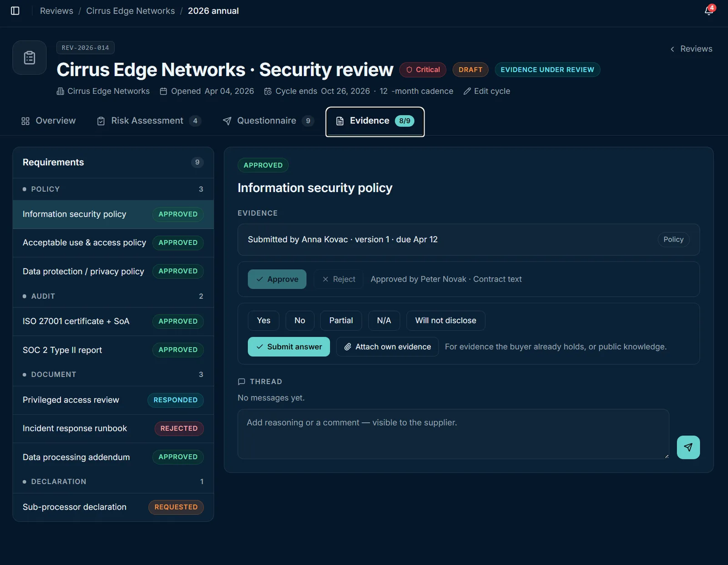Open Acceptable use & access policy requirement
This screenshot has height=565, width=728.
(x=113, y=243)
